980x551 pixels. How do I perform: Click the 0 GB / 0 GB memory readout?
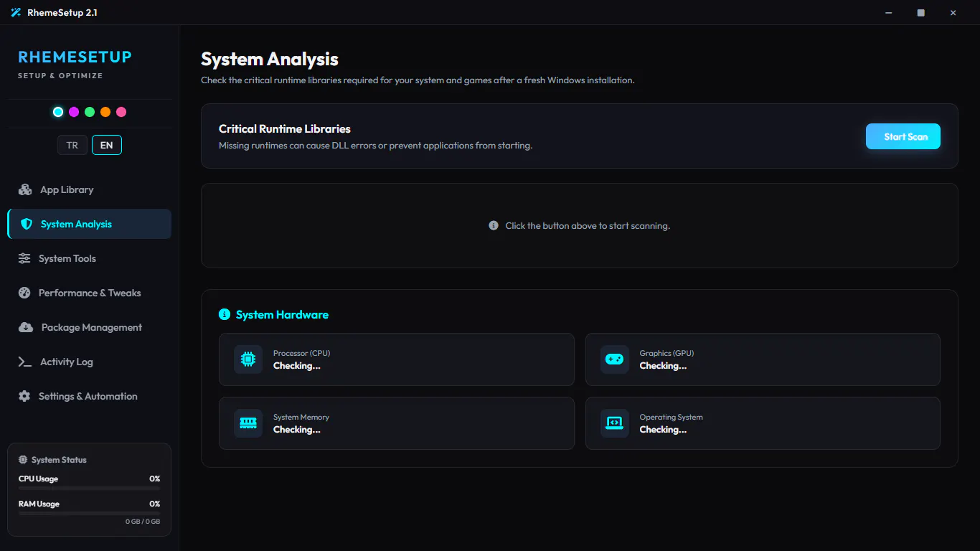[x=143, y=522]
